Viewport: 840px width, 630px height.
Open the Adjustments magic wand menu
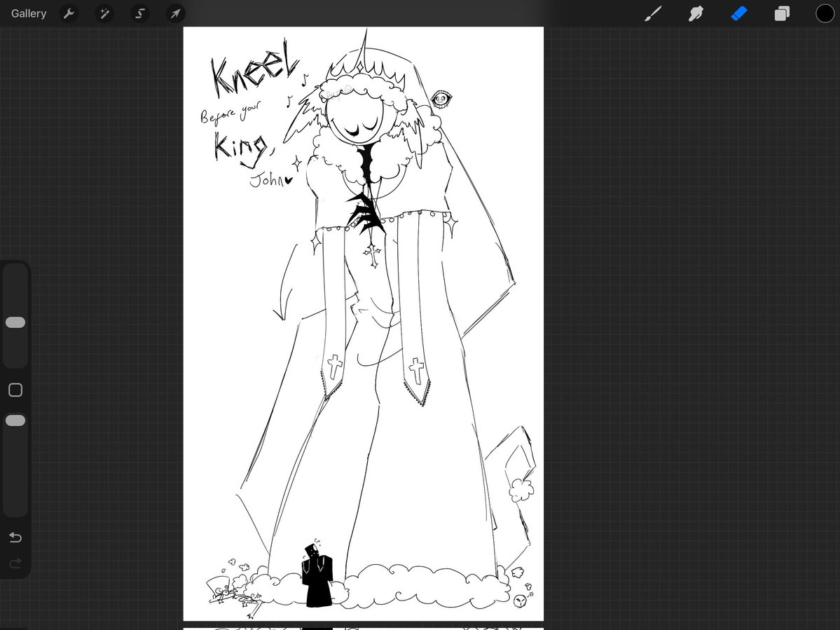tap(104, 13)
